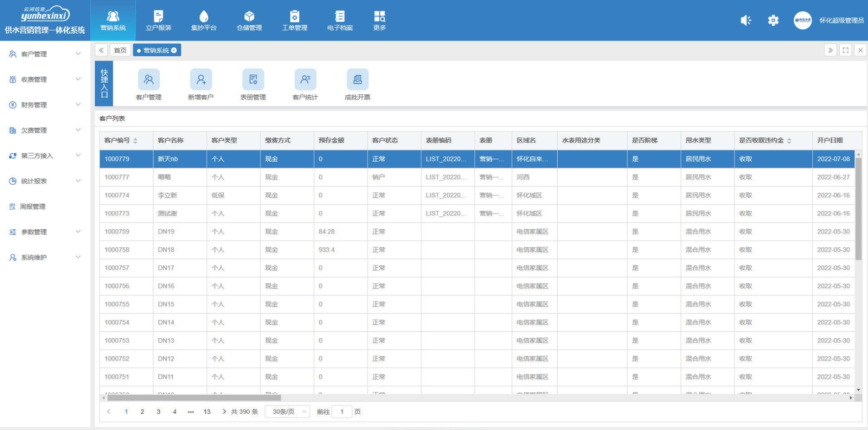The height and width of the screenshot is (430, 868).
Task: Select 周报管理 in the sidebar
Action: click(x=45, y=207)
